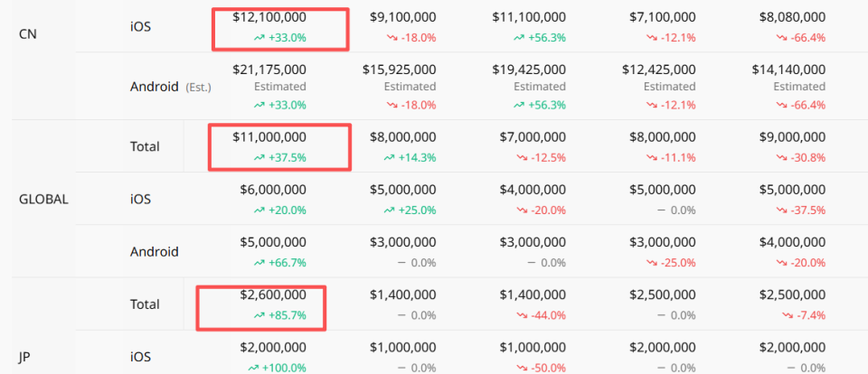The image size is (868, 374).
Task: Click the downward trend icon beside -66.4% in CN iOS
Action: point(781,38)
